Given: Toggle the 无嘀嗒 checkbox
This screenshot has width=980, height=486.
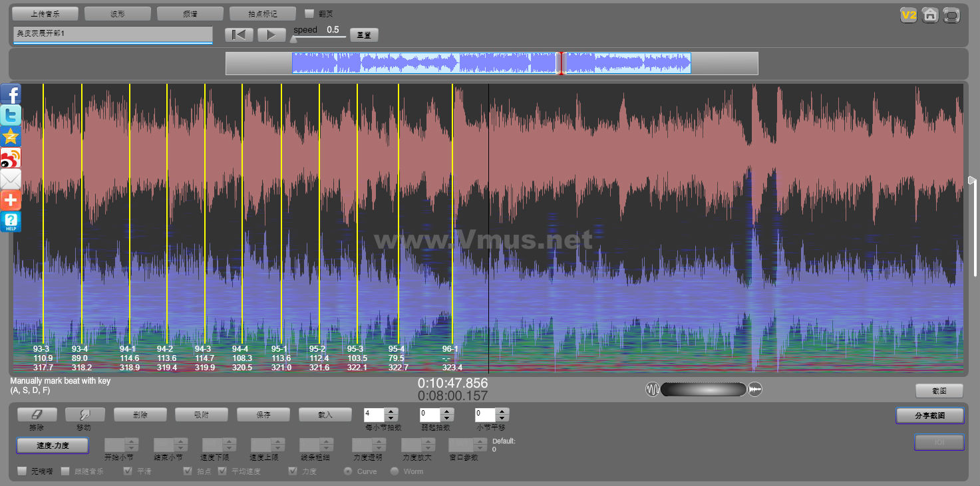Looking at the screenshot, I should pos(22,471).
